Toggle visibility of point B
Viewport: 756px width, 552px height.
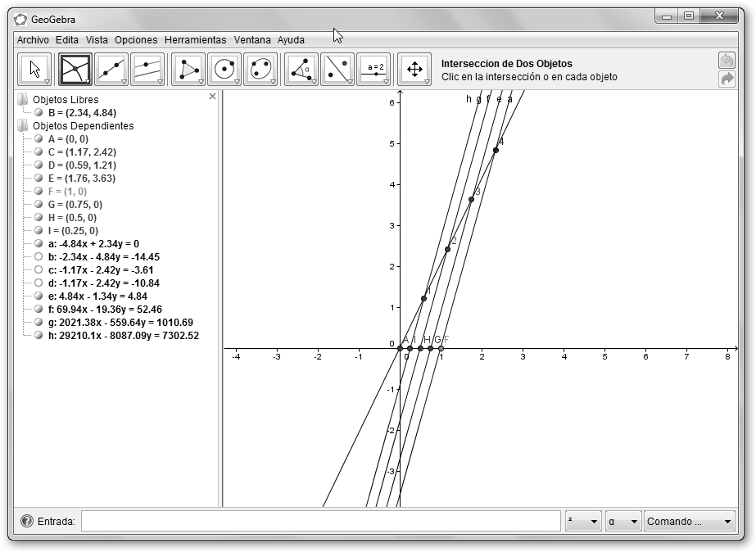coord(38,113)
